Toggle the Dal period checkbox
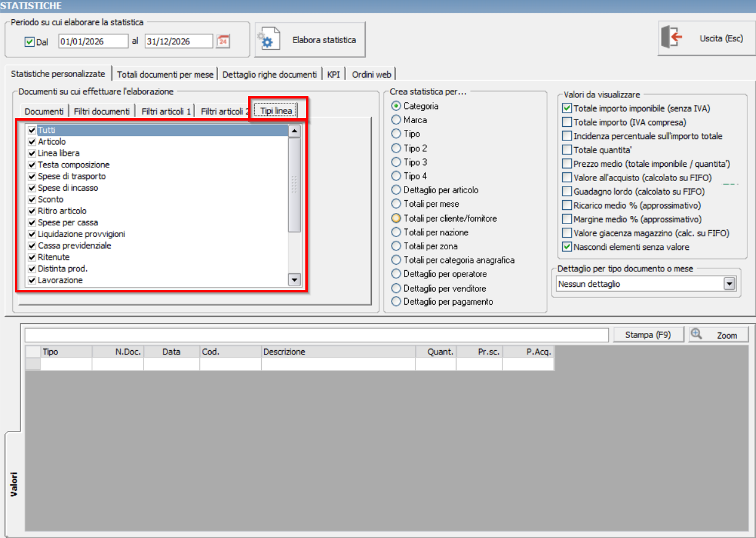 tap(29, 42)
